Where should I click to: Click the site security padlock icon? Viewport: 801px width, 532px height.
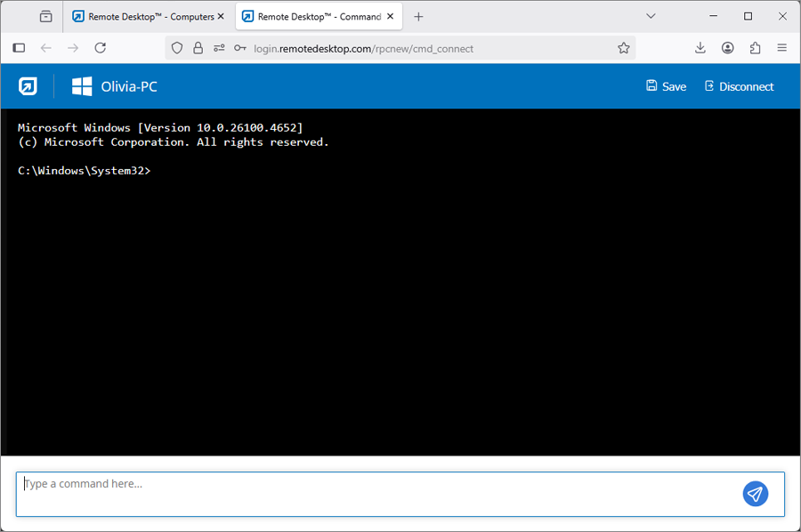point(198,48)
